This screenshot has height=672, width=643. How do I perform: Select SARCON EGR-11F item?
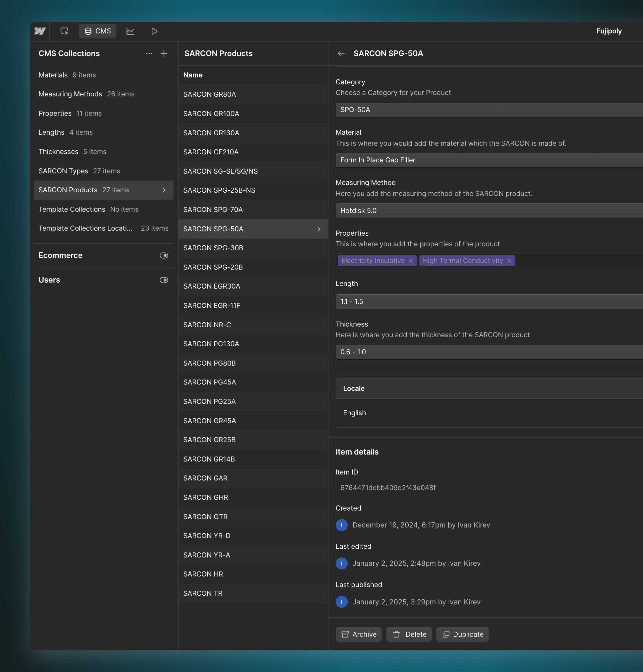tap(253, 305)
